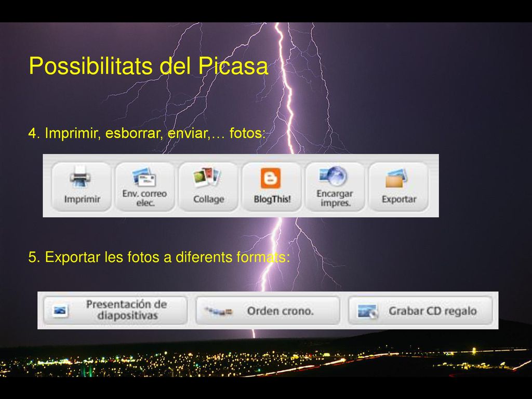Click the Orden crono. button
The image size is (532, 399).
click(x=268, y=310)
